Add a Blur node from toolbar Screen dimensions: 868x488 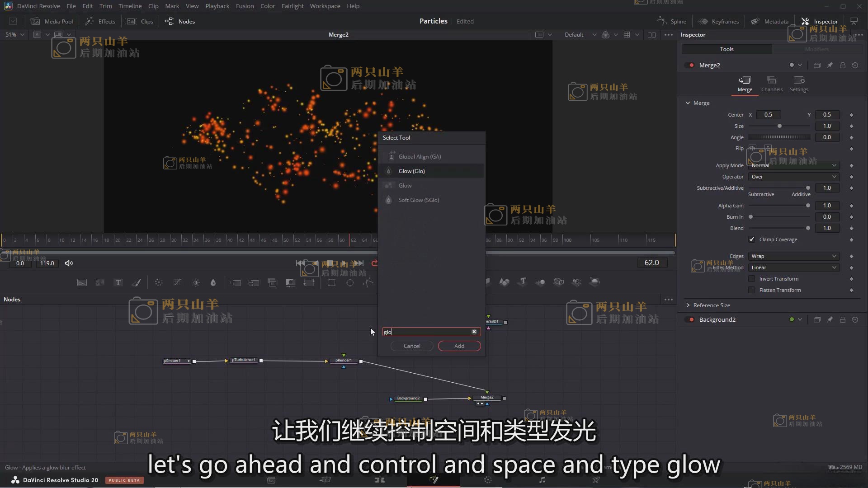(213, 282)
